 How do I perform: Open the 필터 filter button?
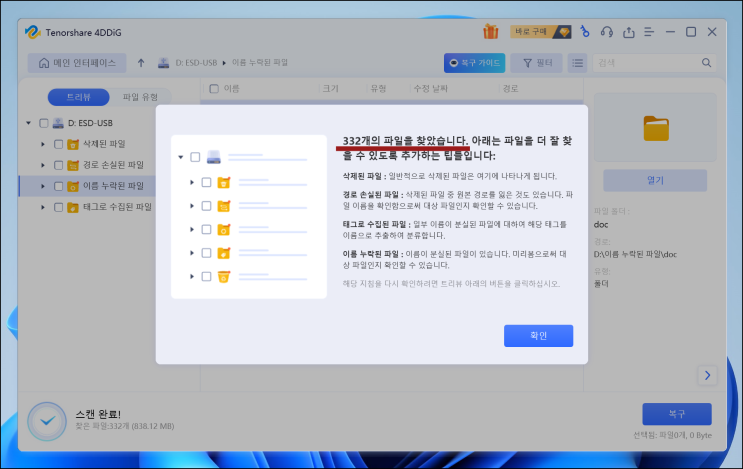click(x=537, y=63)
